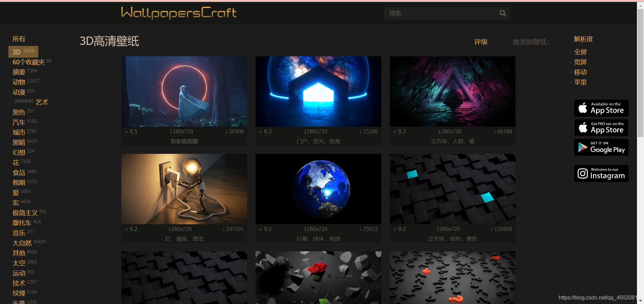
Task: Open the all-black cubes wallpaper thumbnail
Action: [x=184, y=278]
